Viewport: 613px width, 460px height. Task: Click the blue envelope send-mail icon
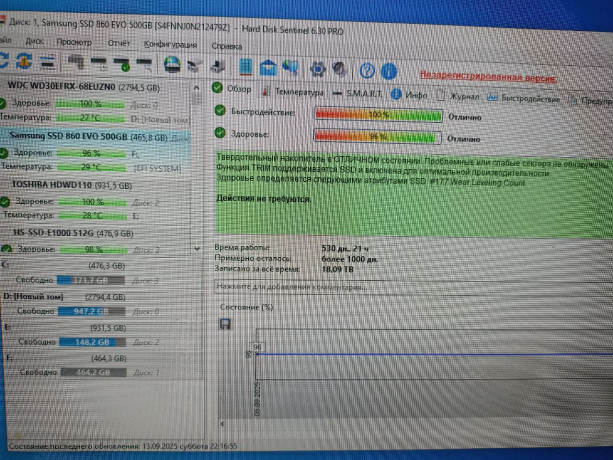tap(268, 68)
